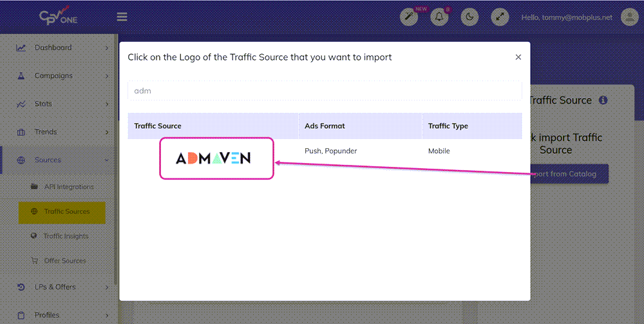Enter fullscreen with expand arrows icon

pos(500,17)
